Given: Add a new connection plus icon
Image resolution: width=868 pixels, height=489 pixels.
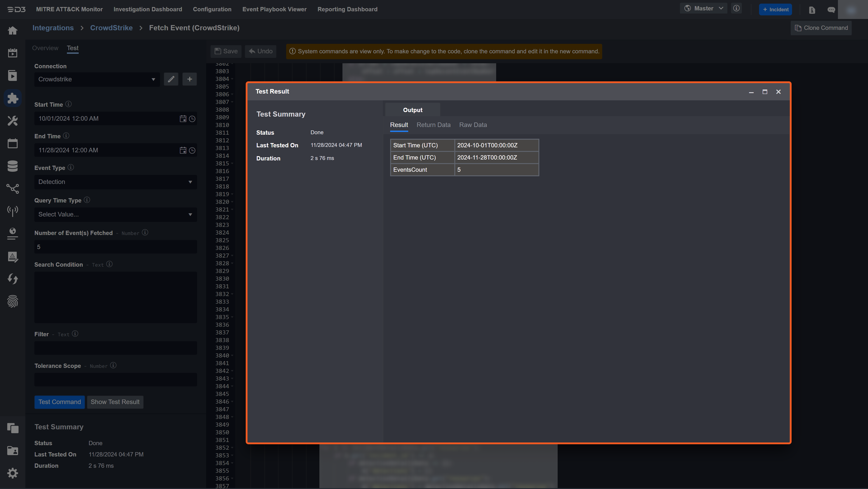Looking at the screenshot, I should 189,79.
